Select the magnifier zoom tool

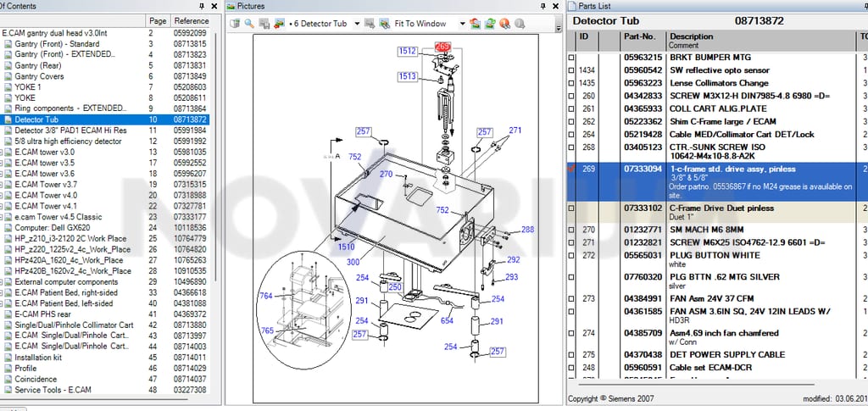[249, 24]
